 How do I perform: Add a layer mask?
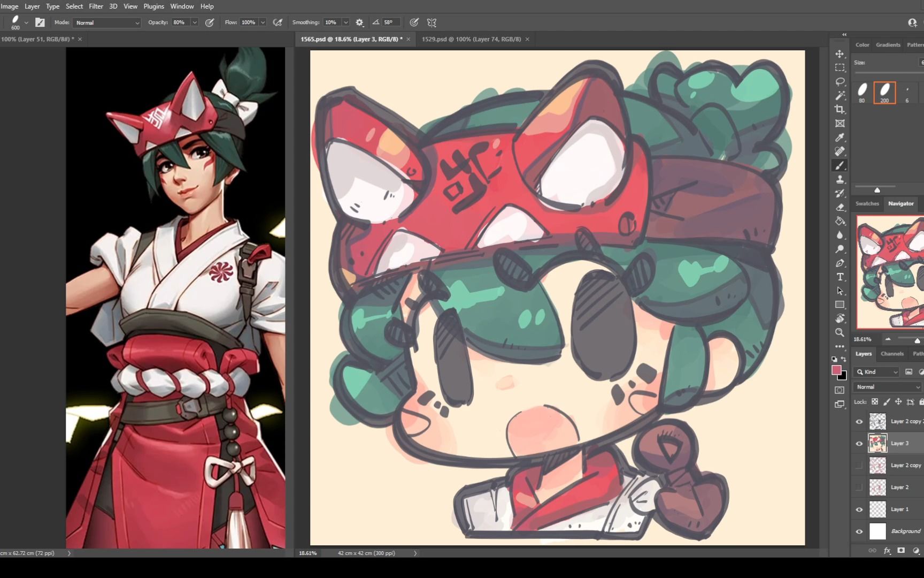coord(901,550)
